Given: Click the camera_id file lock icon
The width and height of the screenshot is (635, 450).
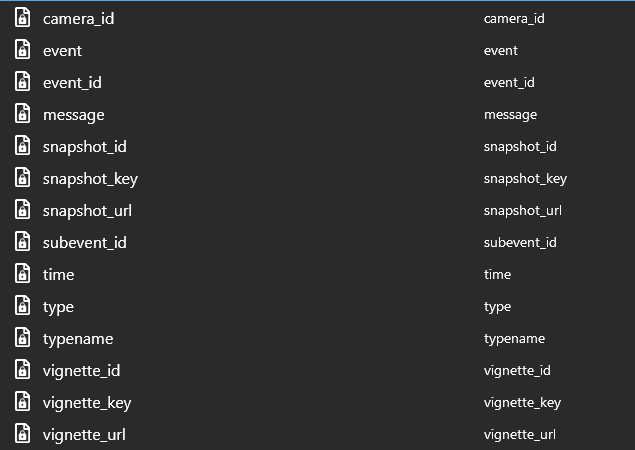Looking at the screenshot, I should point(22,19).
